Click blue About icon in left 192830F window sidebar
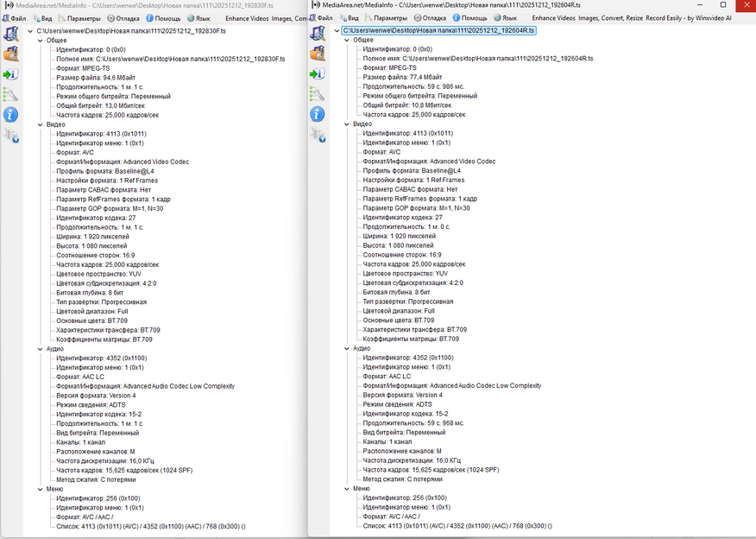Screen dimensions: 756x539 pyautogui.click(x=10, y=114)
